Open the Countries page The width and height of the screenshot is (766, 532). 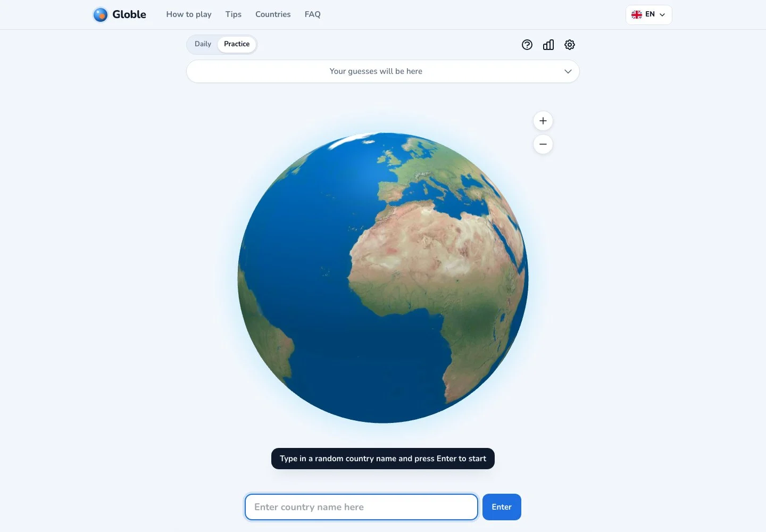pos(273,14)
